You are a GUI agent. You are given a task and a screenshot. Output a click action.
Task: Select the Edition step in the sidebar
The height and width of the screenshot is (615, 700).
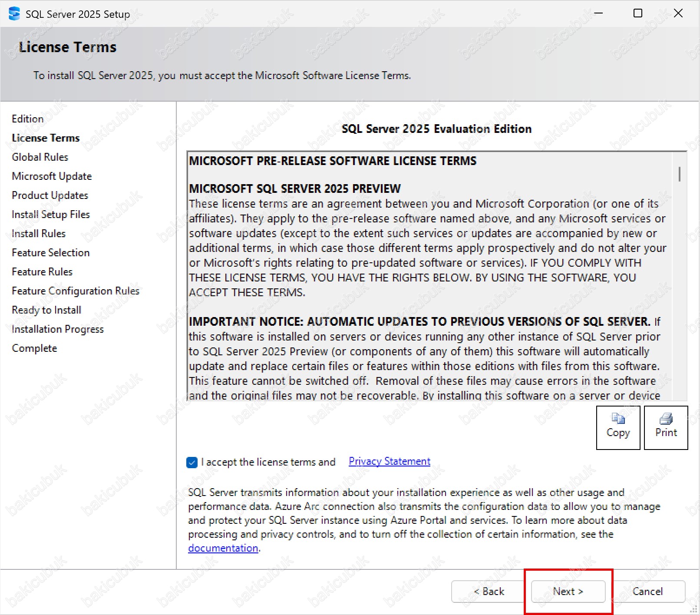tap(28, 119)
